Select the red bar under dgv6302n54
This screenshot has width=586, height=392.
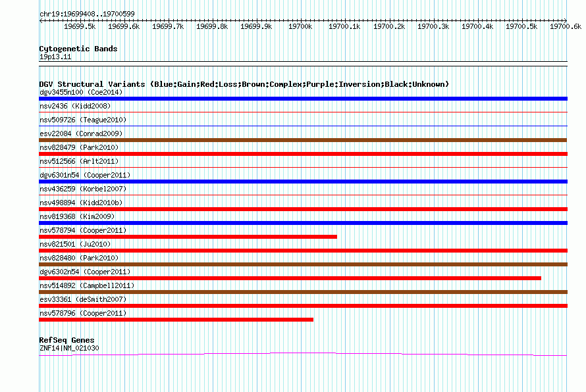pos(290,278)
